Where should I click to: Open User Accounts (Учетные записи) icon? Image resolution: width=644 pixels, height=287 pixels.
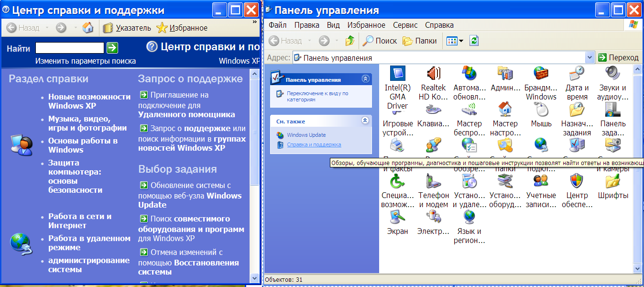tap(541, 181)
